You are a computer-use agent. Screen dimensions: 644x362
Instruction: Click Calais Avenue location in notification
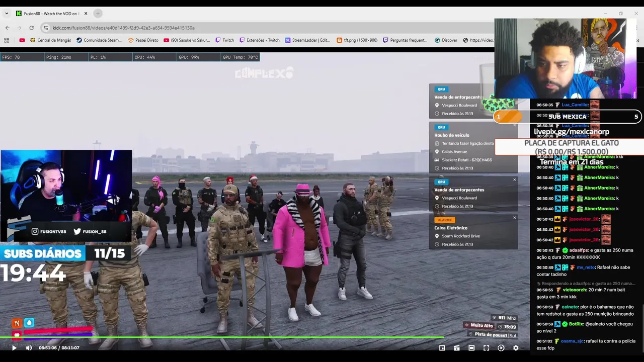(454, 151)
